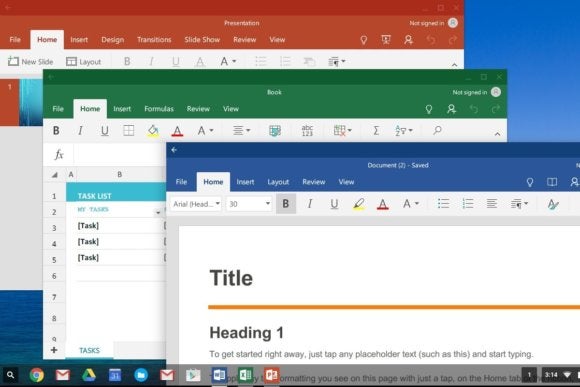Viewport: 580px width, 387px height.
Task: Collapse the Excel ribbon with the chevron
Action: [497, 134]
